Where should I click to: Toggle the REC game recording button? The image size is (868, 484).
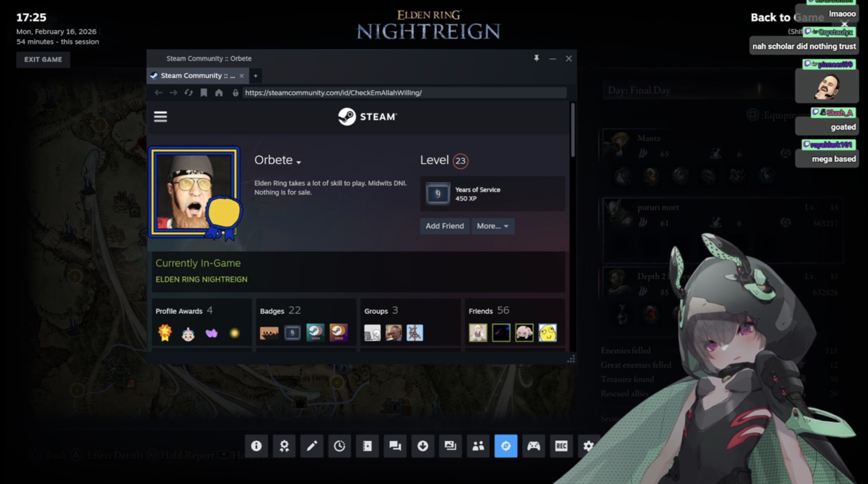561,446
